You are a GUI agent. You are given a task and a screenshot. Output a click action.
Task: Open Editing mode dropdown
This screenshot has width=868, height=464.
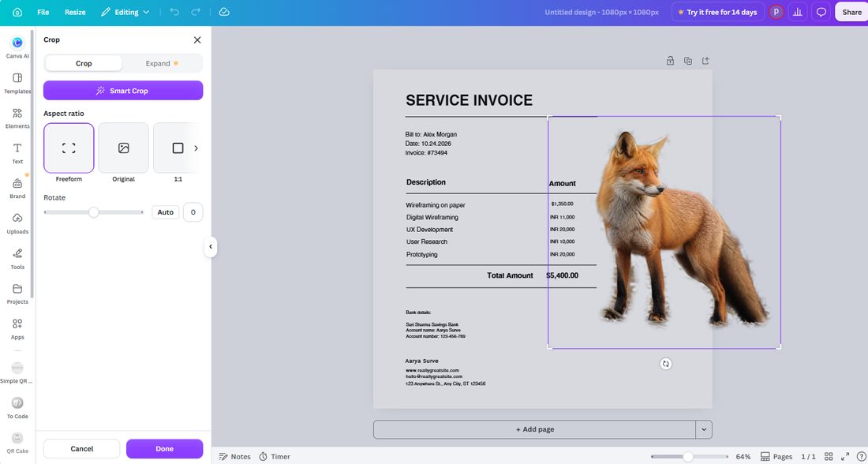[x=125, y=12]
